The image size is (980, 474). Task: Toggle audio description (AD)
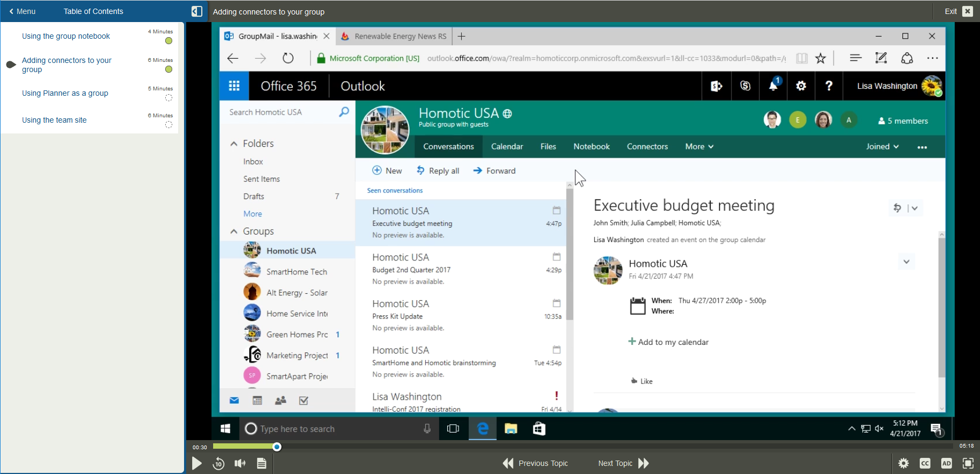tap(947, 463)
